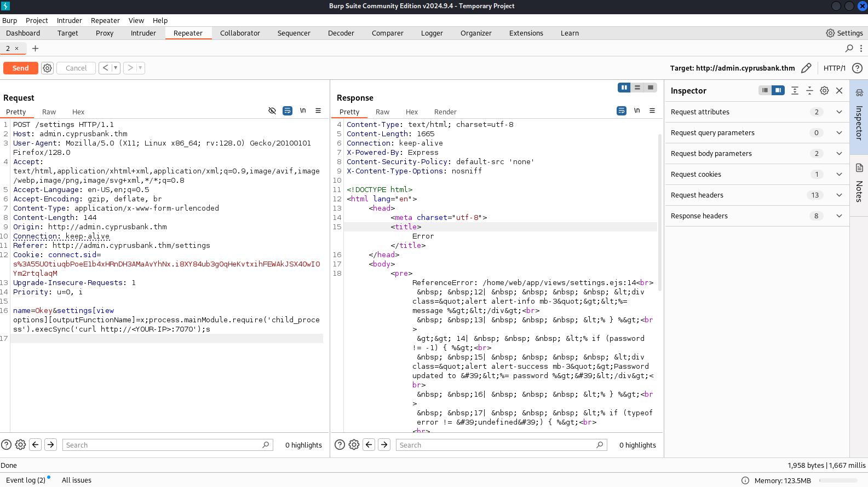Switch to Intruder tab
Screen dimensions: 868x487
[143, 33]
